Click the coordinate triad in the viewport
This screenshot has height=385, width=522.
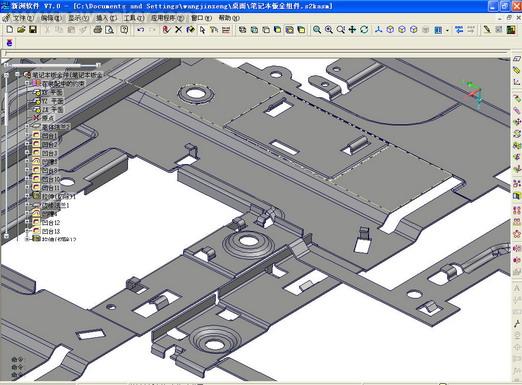pyautogui.click(x=474, y=94)
